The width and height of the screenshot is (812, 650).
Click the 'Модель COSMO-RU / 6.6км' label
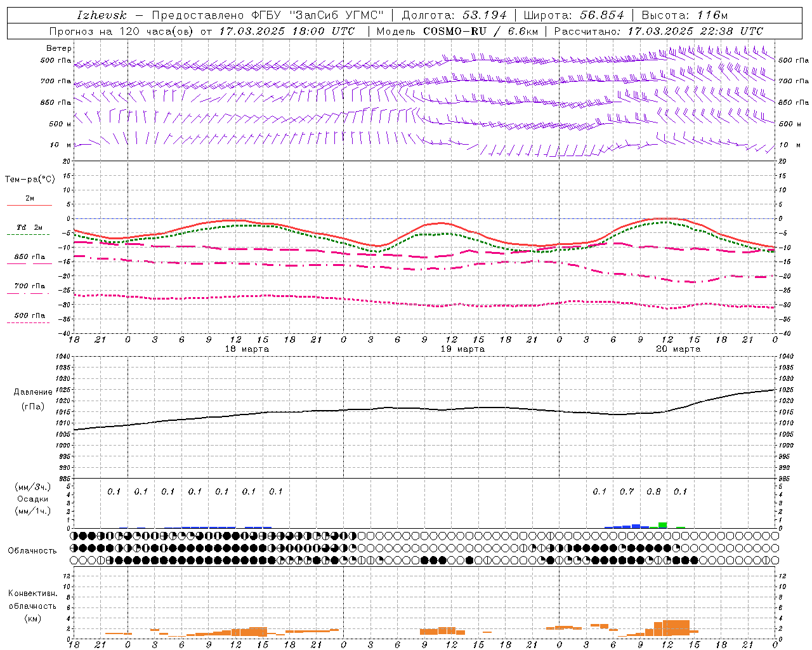pos(457,31)
